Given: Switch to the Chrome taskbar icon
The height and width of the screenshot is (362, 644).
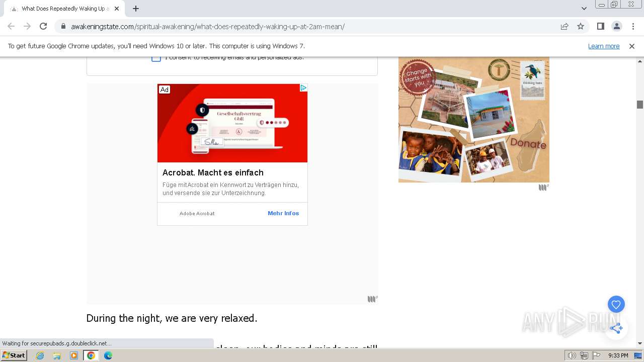Looking at the screenshot, I should click(x=91, y=355).
